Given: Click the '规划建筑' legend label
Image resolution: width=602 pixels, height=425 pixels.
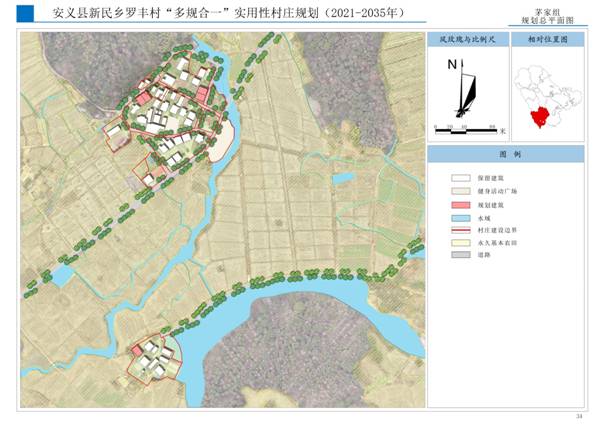Looking at the screenshot, I should (x=491, y=205).
